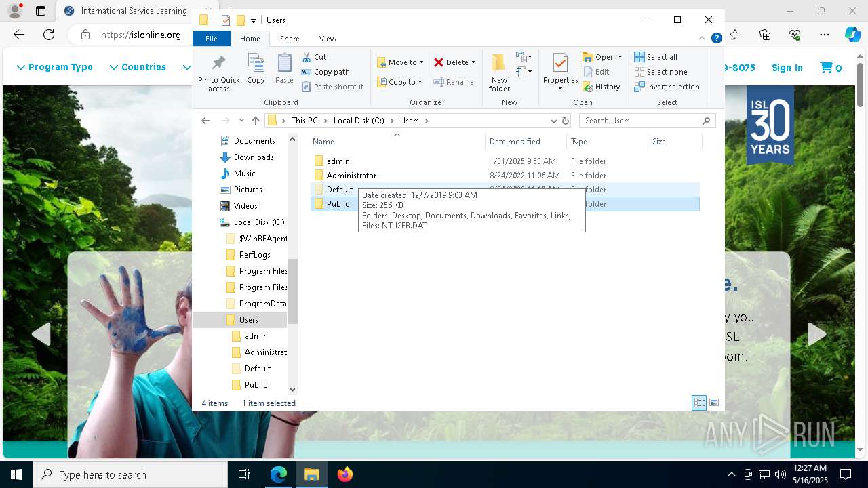Click Select all

click(x=656, y=57)
